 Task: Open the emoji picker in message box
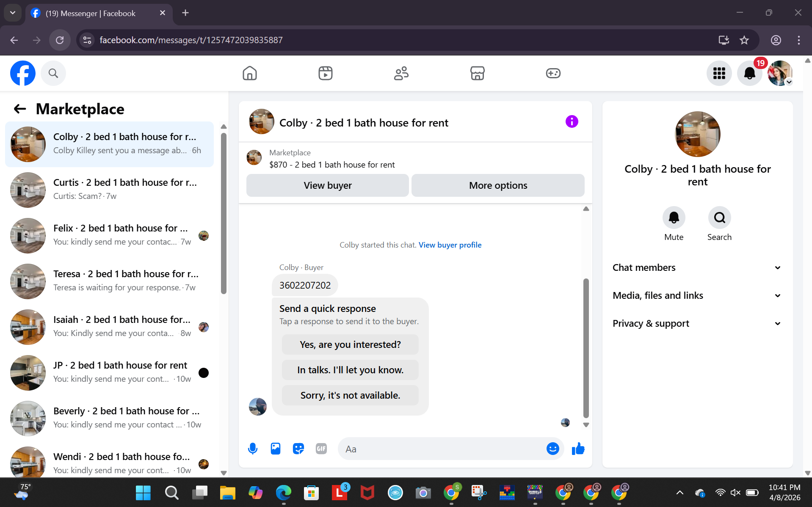[x=552, y=449]
